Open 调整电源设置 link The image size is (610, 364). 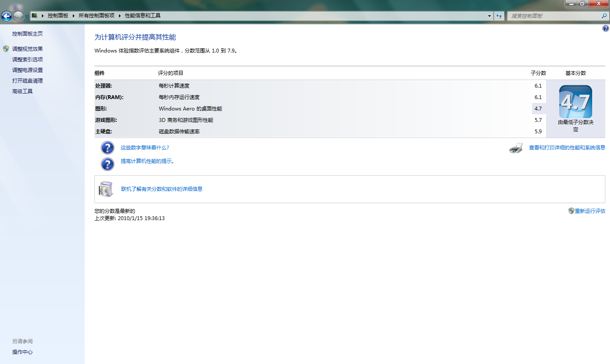[28, 70]
